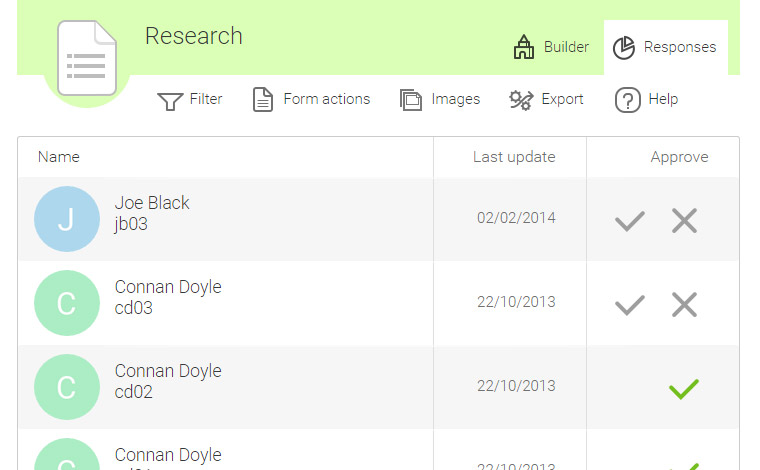Reject Connan Doyle cd03 with X
The width and height of the screenshot is (760, 470).
pyautogui.click(x=684, y=304)
